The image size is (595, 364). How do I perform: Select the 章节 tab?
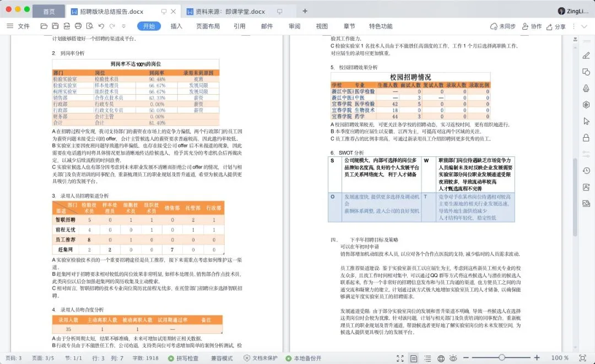point(349,26)
